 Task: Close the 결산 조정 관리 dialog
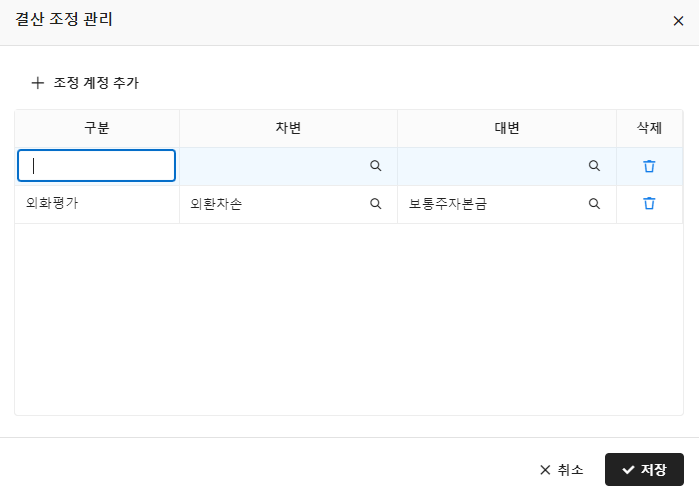pos(678,21)
